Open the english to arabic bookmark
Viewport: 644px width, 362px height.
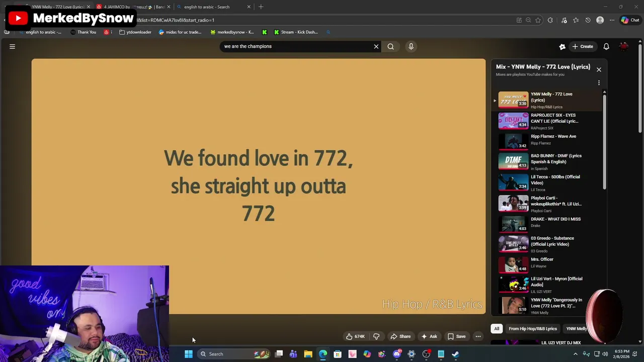coord(40,32)
